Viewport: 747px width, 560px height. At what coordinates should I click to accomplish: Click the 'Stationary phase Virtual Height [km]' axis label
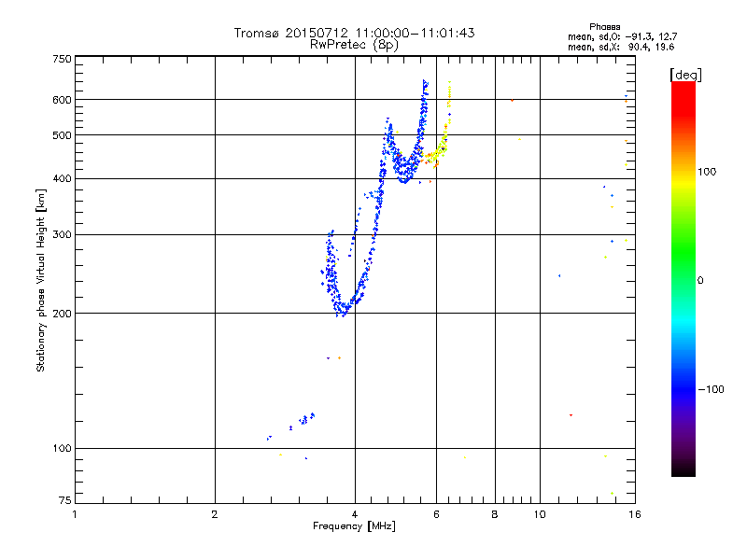point(41,281)
